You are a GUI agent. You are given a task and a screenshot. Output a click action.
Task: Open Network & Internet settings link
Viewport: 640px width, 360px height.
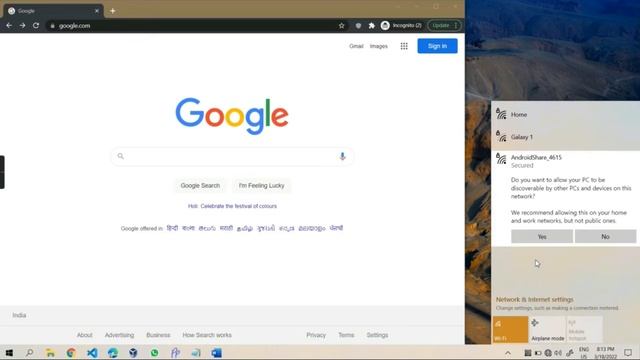[x=534, y=299]
